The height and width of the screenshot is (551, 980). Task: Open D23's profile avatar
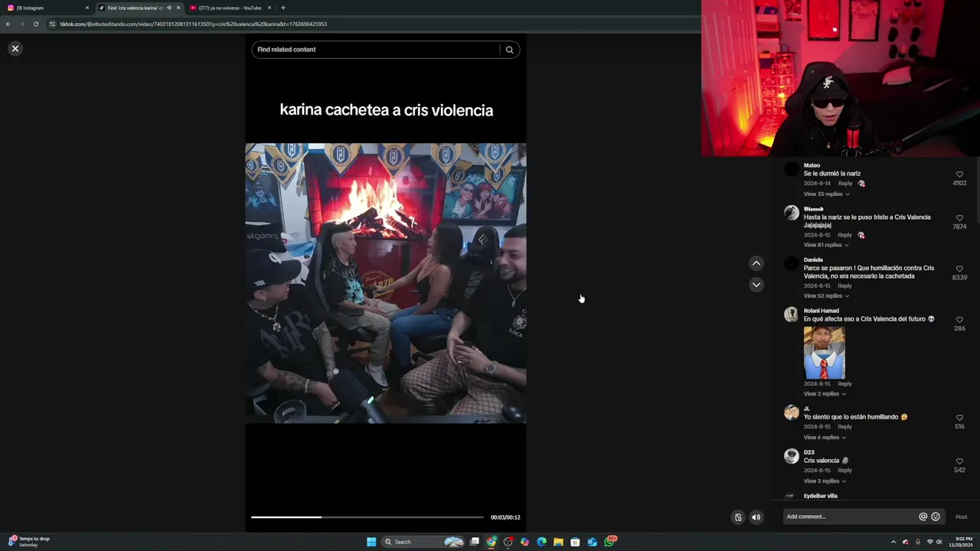[x=792, y=456]
